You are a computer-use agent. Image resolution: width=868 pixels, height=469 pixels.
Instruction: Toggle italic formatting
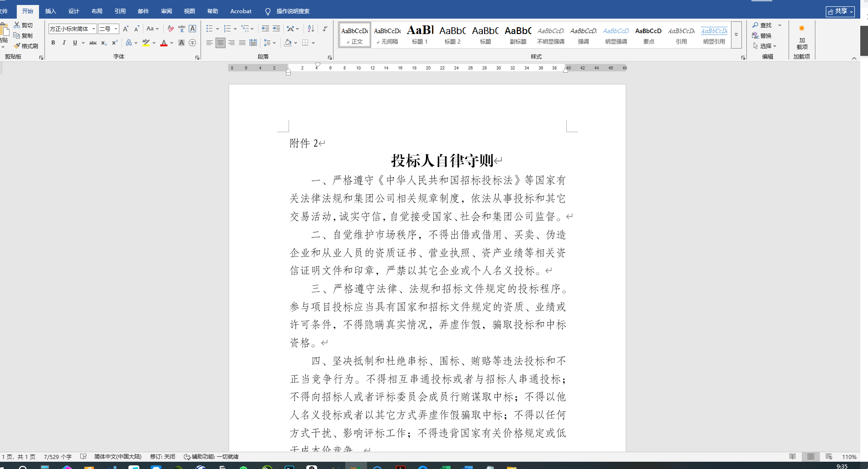tap(64, 43)
